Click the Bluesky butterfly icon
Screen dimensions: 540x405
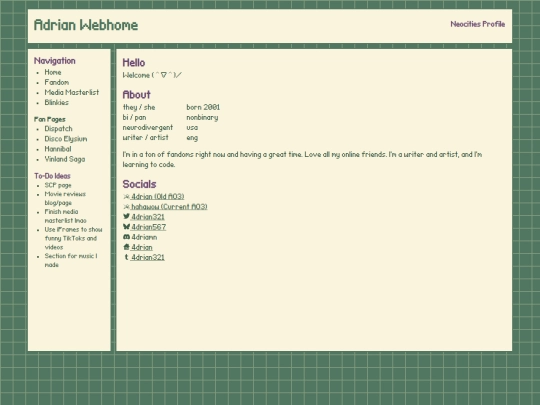click(x=126, y=227)
